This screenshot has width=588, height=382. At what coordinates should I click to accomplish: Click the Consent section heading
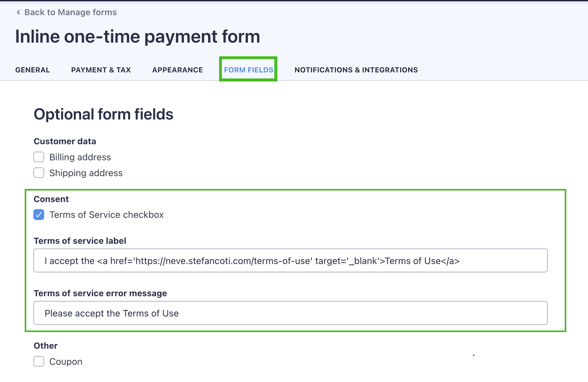51,199
